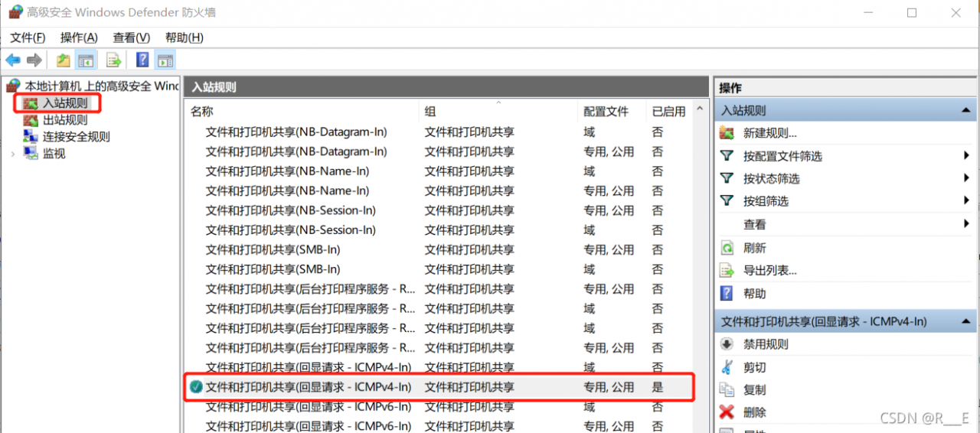This screenshot has width=980, height=433.
Task: Click the 连接安全规则 tree icon
Action: coord(31,137)
